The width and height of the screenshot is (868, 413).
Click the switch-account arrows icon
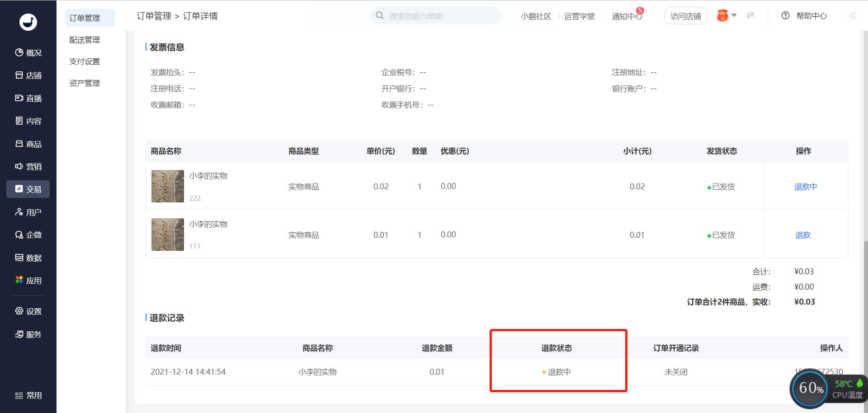tap(750, 15)
